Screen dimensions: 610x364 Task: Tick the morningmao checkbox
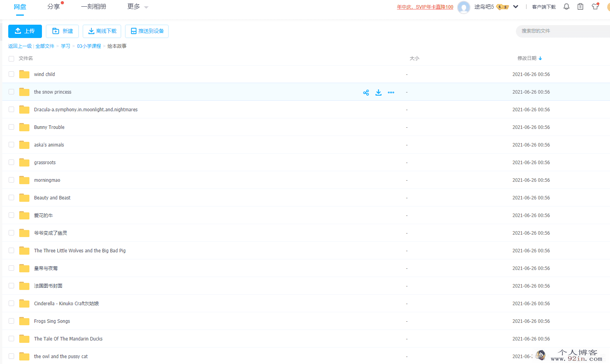pos(11,180)
